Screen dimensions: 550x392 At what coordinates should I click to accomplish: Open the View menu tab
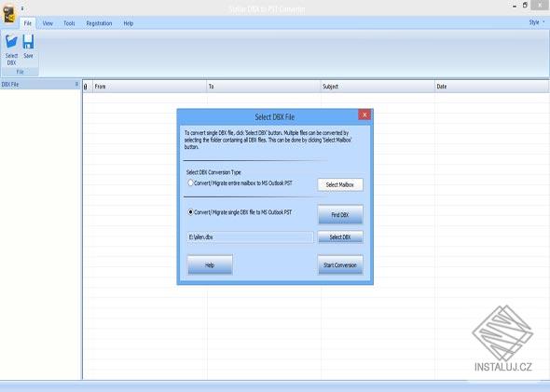[48, 23]
